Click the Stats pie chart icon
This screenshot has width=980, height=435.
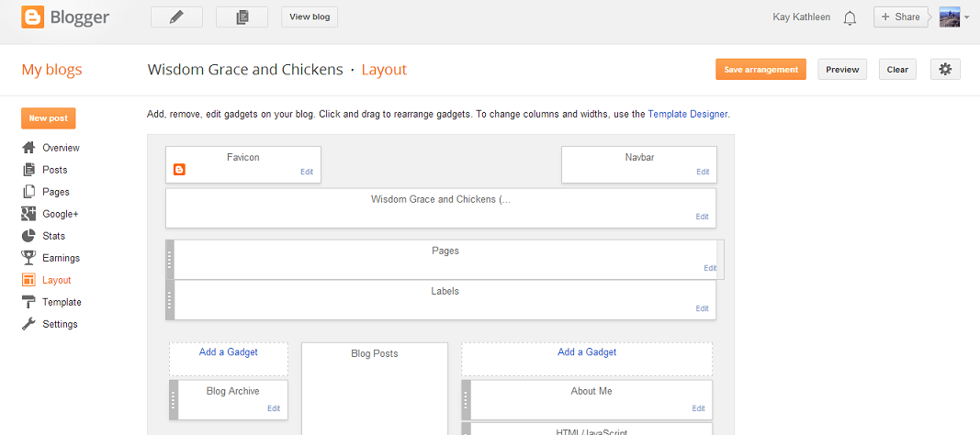click(29, 236)
